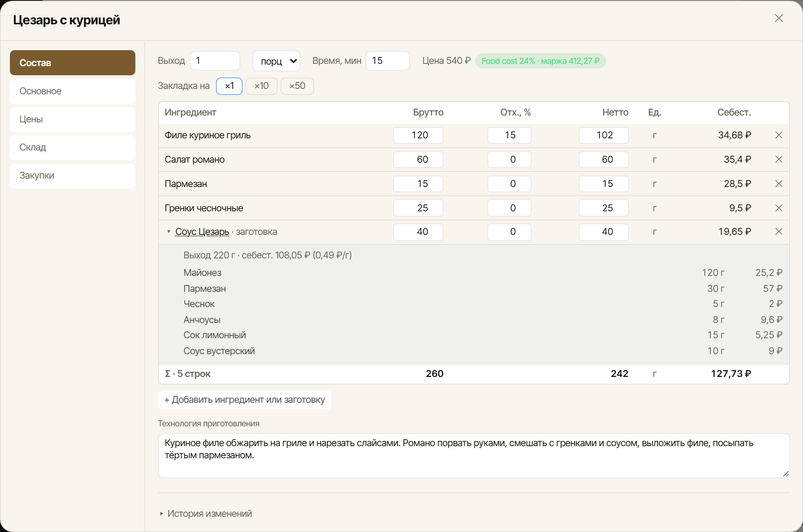Click the Food cost 24% margin badge
The image size is (803, 532).
pyautogui.click(x=540, y=61)
